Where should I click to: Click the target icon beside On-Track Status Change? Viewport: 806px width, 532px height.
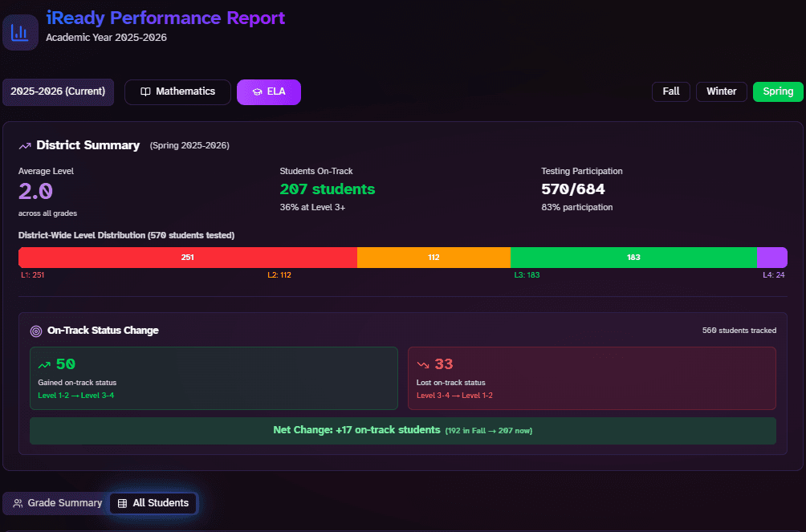(36, 331)
